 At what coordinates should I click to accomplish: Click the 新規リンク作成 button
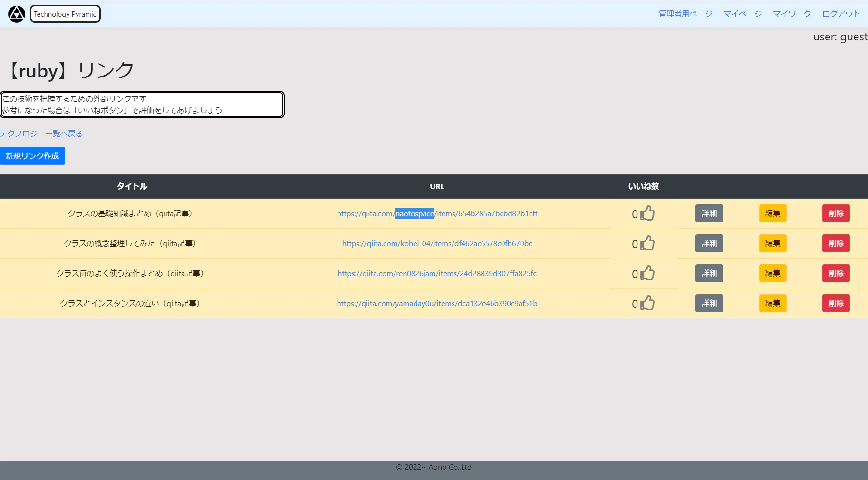pos(32,156)
